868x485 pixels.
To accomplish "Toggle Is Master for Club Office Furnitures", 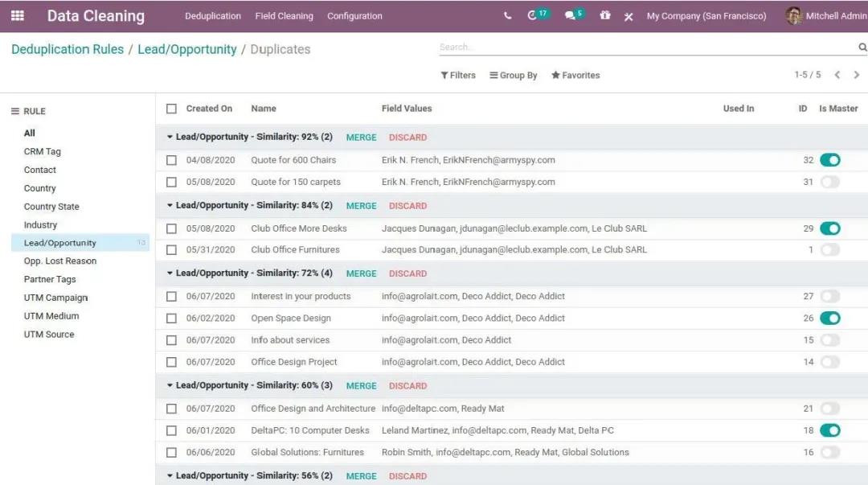I will tap(829, 250).
